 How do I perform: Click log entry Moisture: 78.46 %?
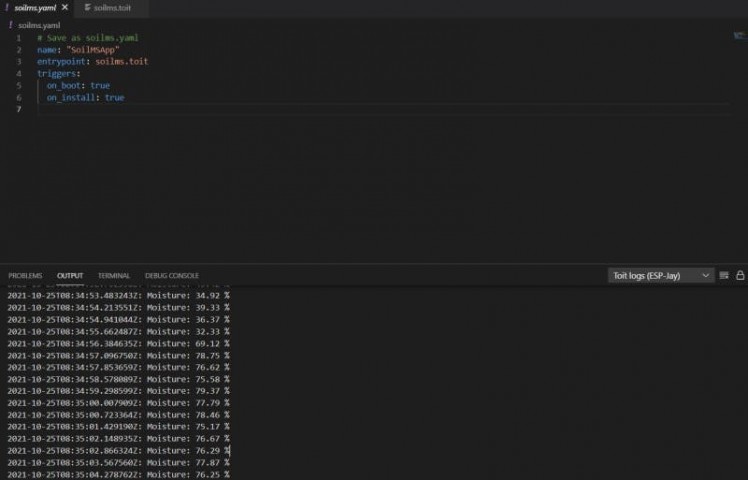(x=118, y=415)
